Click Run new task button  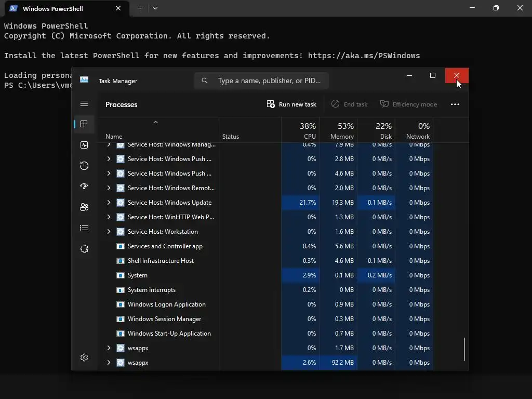(291, 104)
